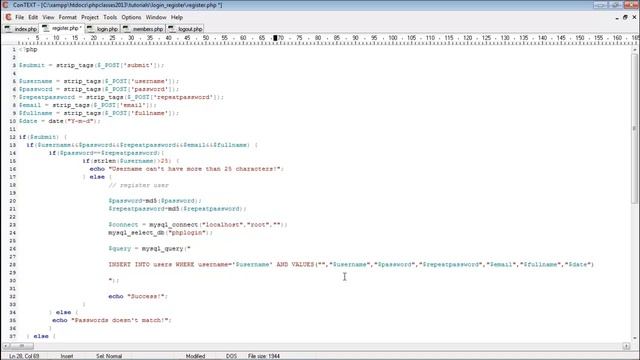Click the '$fullname = strip_tags' line
640x360 pixels.
click(x=98, y=113)
